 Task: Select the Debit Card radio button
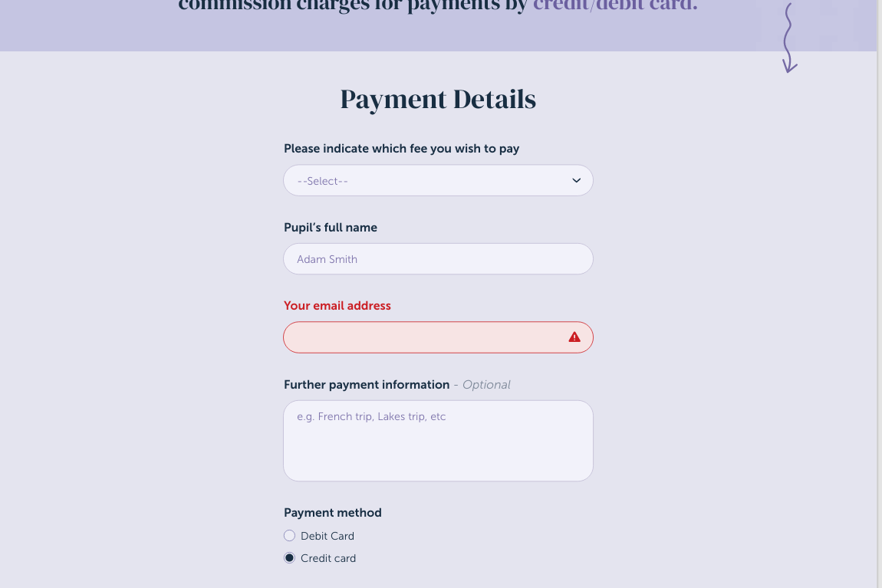pyautogui.click(x=290, y=536)
